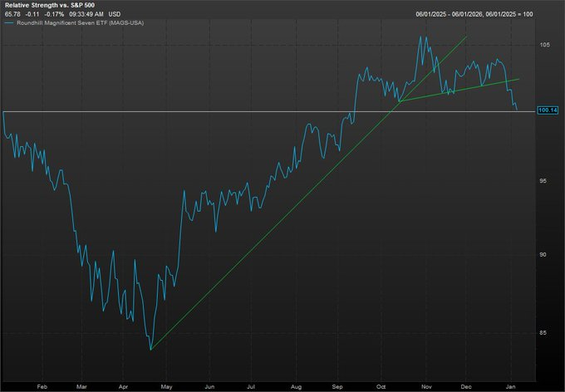Click the 95 label on the price axis

coord(542,181)
